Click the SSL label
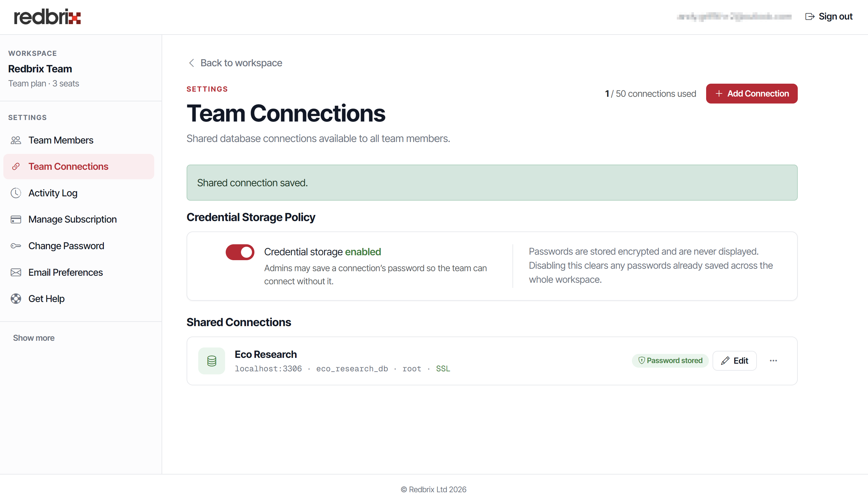The image size is (868, 502). click(443, 369)
